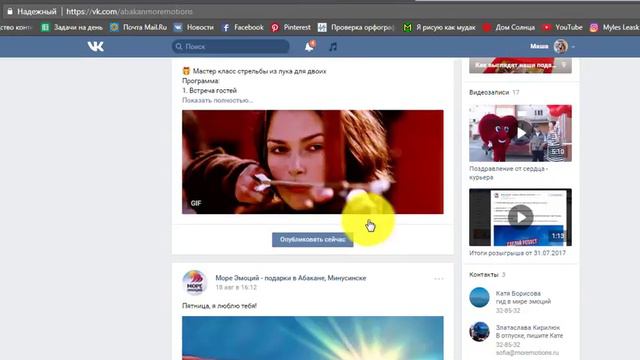
Task: Play the archery GIF in the post
Action: click(x=313, y=162)
